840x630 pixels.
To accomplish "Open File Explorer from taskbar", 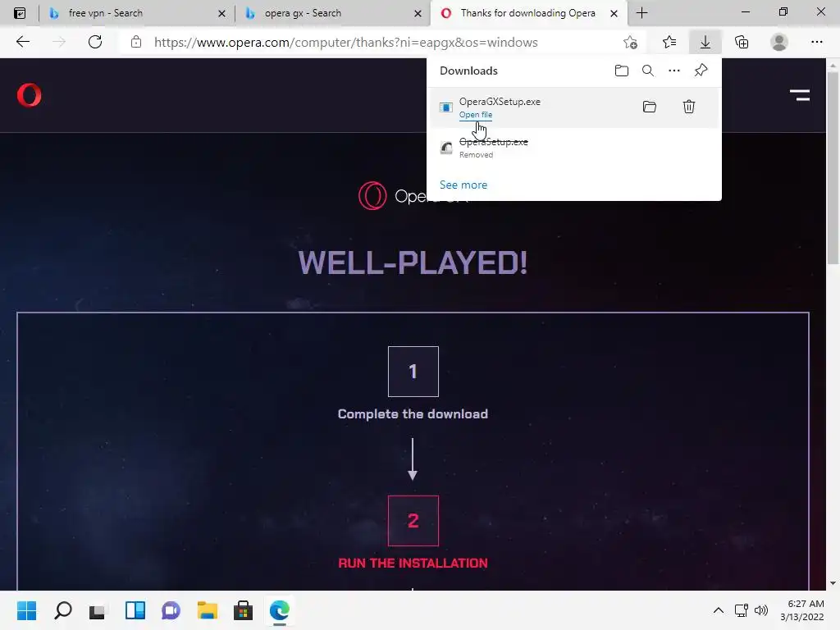I will (x=208, y=610).
